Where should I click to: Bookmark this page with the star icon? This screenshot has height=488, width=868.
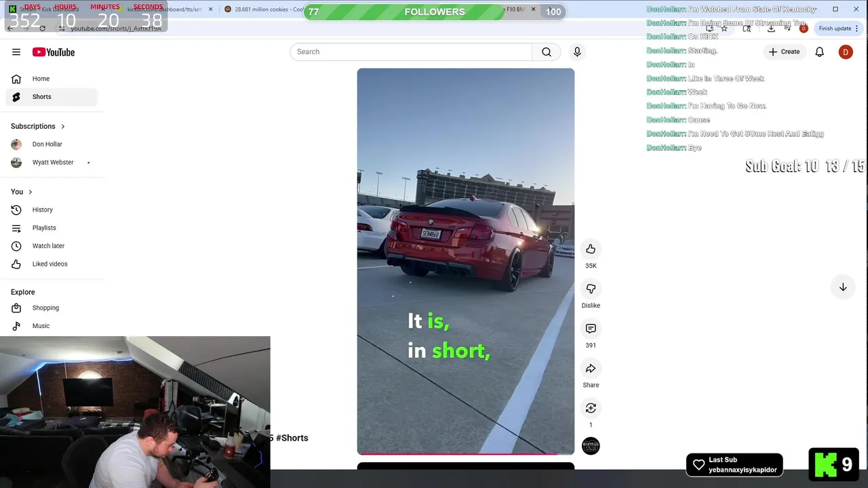(724, 28)
